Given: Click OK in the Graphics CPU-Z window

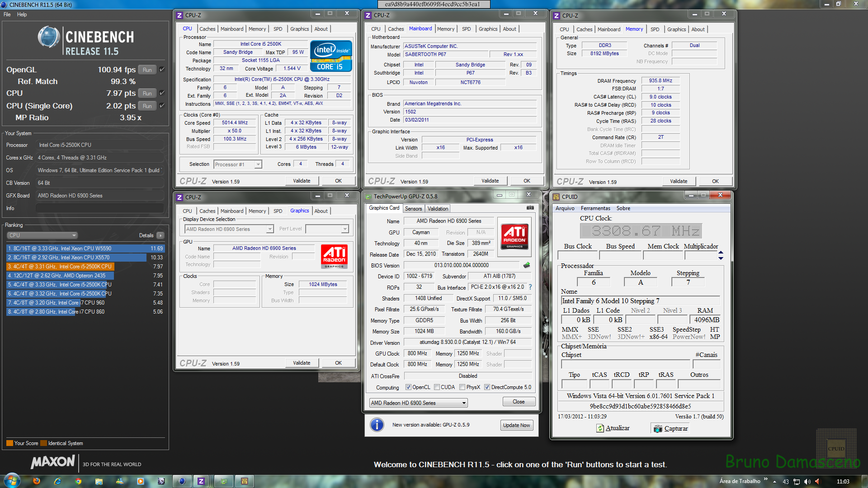Looking at the screenshot, I should 338,363.
